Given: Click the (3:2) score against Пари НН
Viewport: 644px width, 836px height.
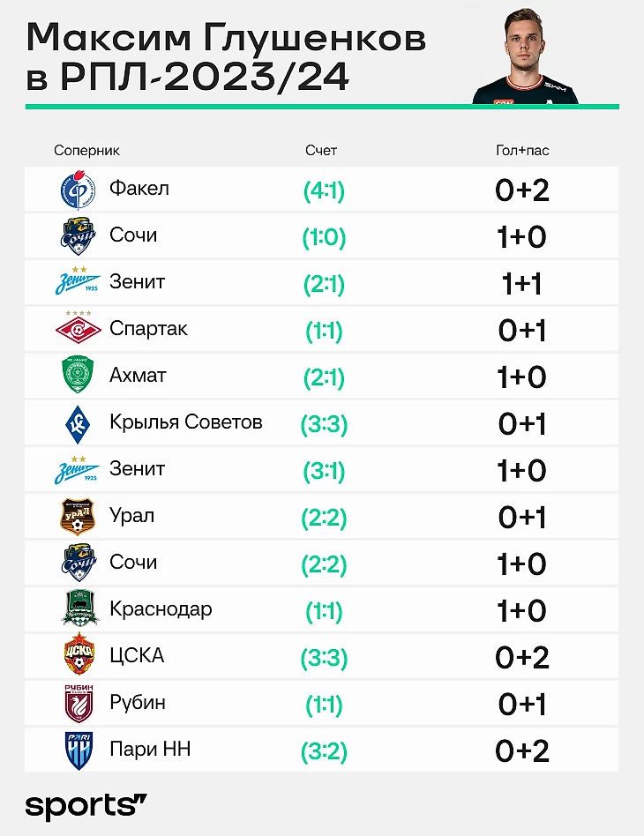Looking at the screenshot, I should 324,751.
